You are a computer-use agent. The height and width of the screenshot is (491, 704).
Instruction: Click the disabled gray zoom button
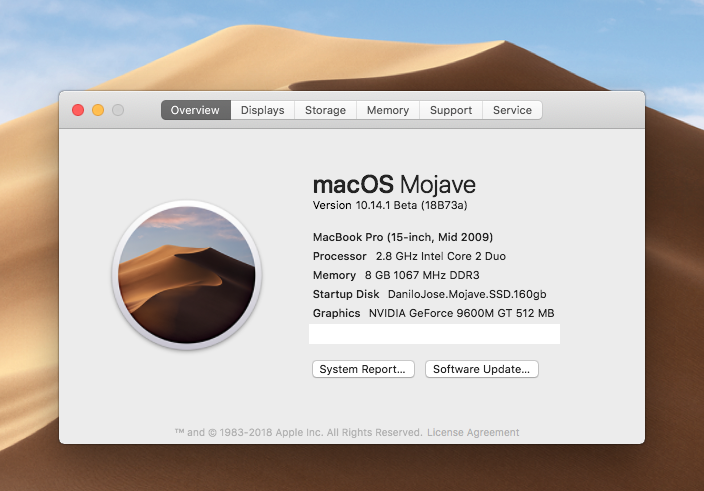118,110
